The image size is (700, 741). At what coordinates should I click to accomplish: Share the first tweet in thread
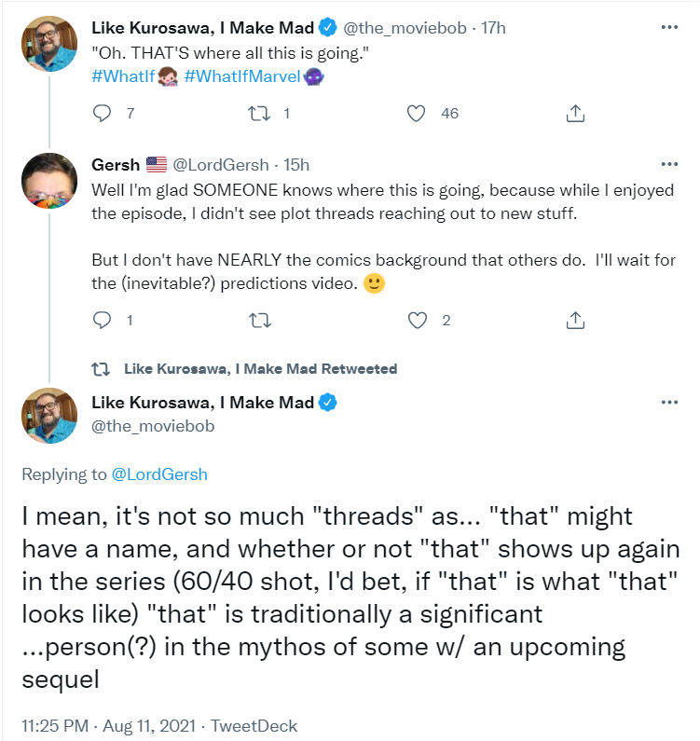click(x=575, y=114)
